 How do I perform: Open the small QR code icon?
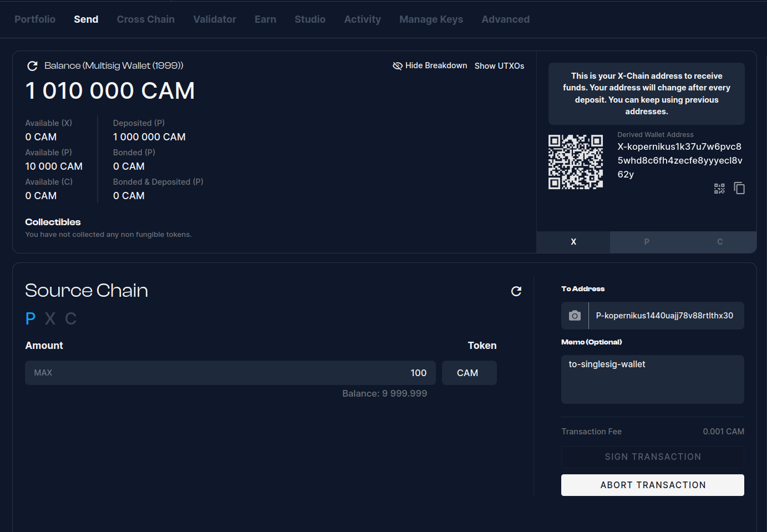pyautogui.click(x=719, y=189)
